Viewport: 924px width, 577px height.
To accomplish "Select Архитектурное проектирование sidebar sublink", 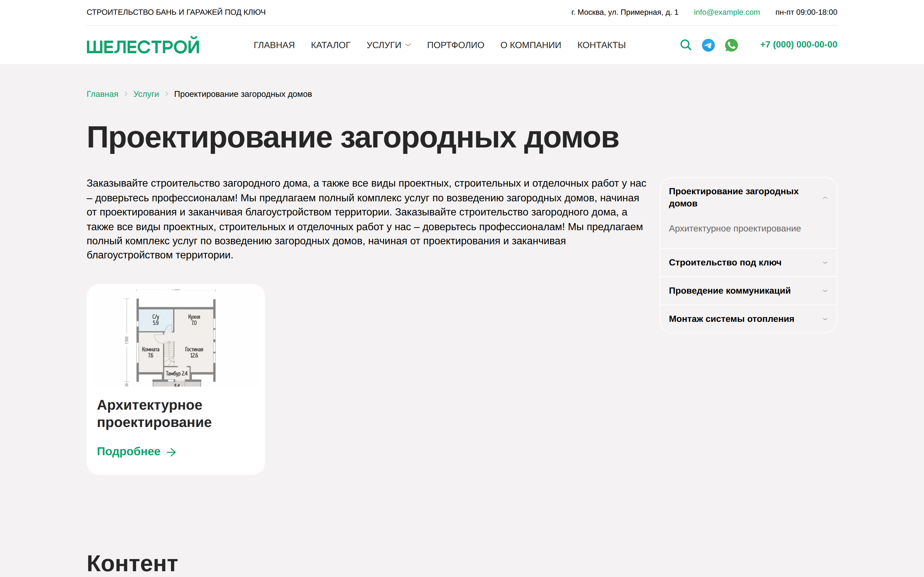I will click(x=734, y=229).
